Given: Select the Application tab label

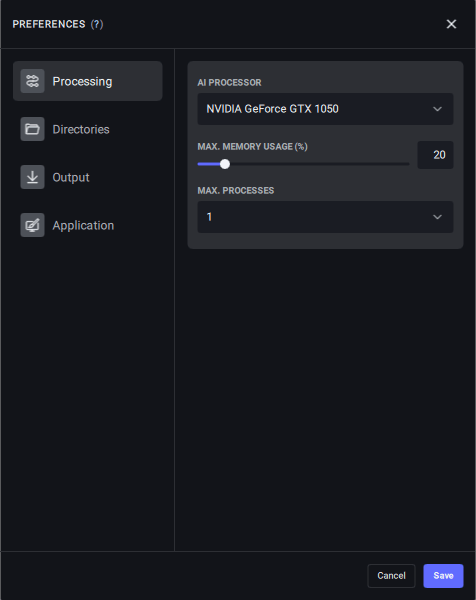Looking at the screenshot, I should click(83, 225).
